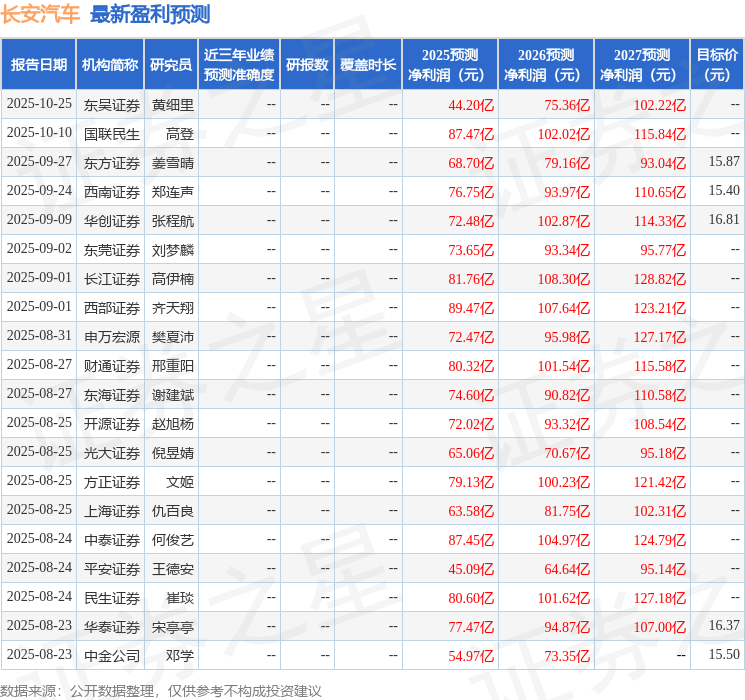
Task: Select the 东吴证券 institution cell
Action: [x=112, y=105]
